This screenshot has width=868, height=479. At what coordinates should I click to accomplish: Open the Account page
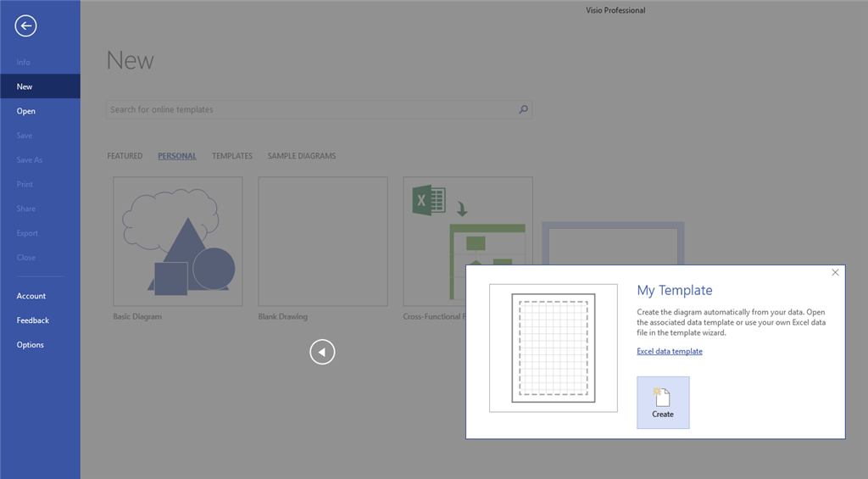coord(31,296)
